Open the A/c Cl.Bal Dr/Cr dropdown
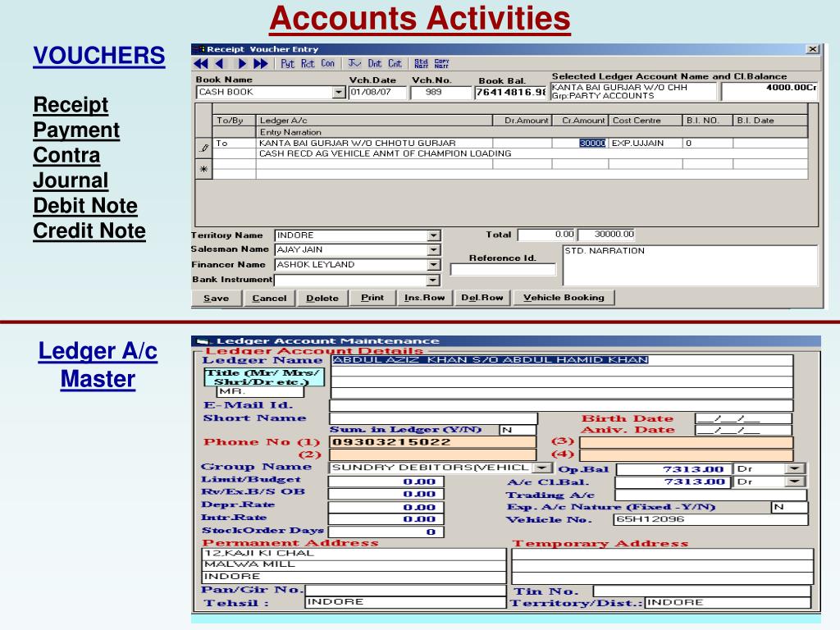Image resolution: width=840 pixels, height=630 pixels. (796, 482)
